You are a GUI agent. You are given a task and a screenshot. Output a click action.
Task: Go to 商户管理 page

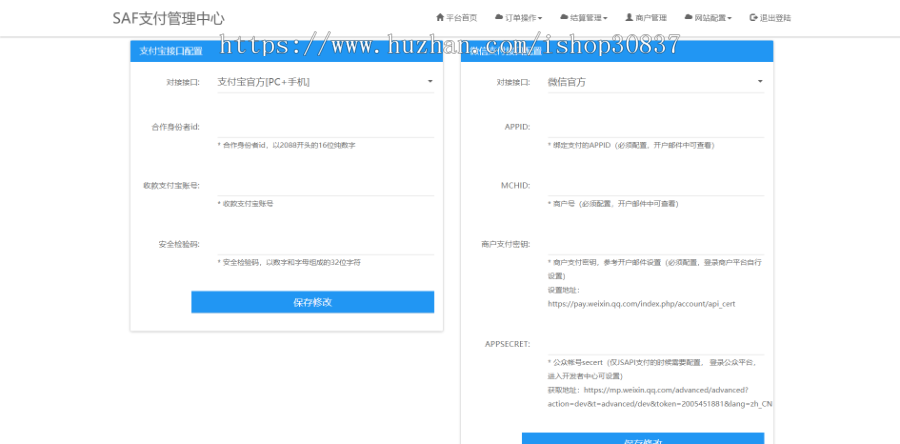650,18
